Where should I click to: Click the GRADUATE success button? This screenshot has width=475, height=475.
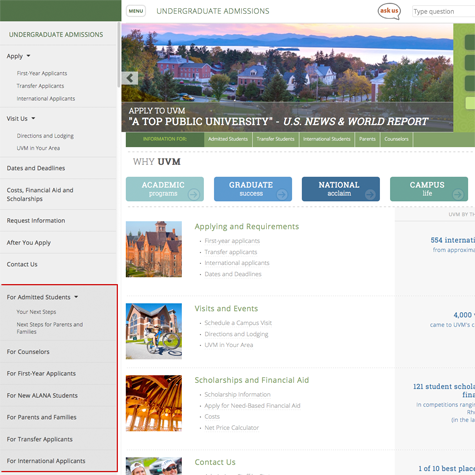tap(253, 189)
